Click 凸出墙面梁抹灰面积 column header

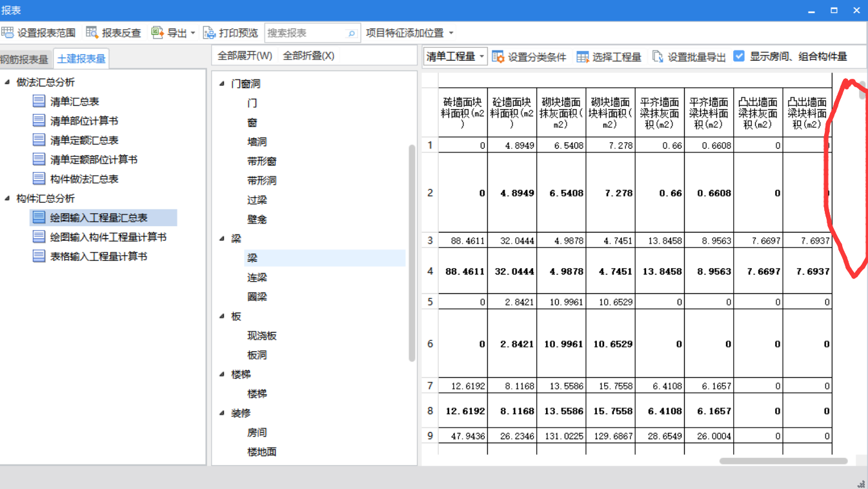(758, 113)
